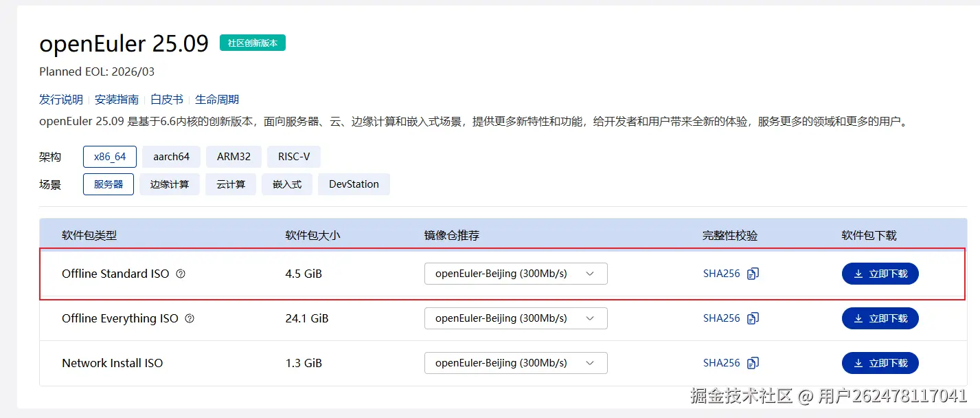The image size is (980, 418).
Task: Copy SHA256 for Offline Everything ISO
Action: [x=753, y=318]
